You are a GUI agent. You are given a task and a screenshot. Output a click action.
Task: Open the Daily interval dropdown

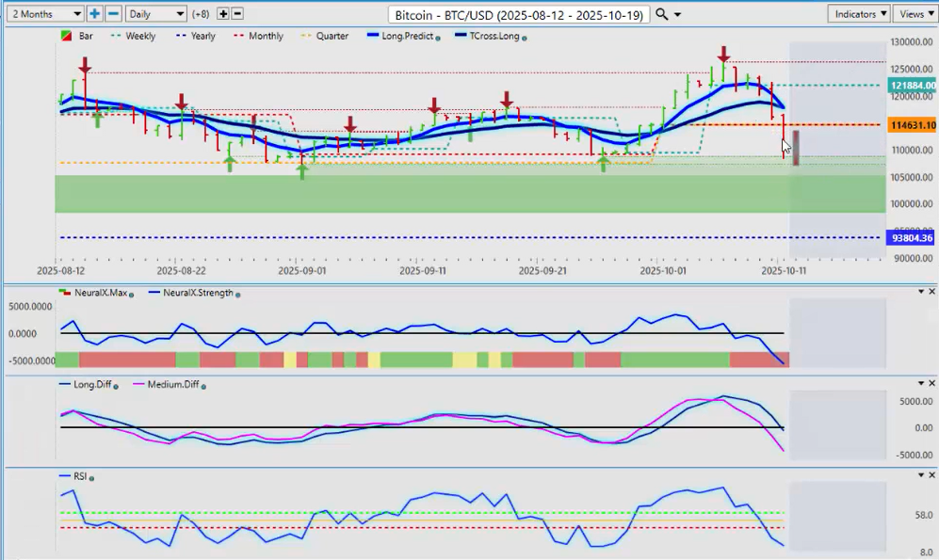pyautogui.click(x=155, y=14)
